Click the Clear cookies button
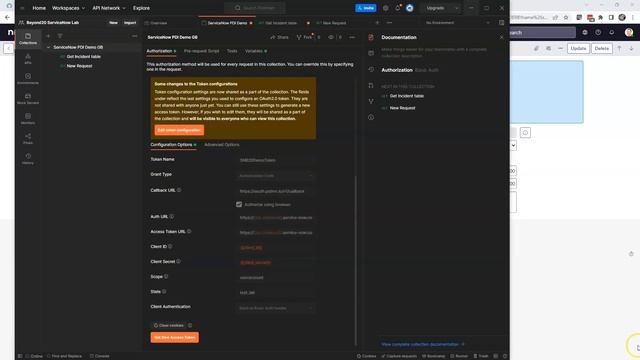Image resolution: width=640 pixels, height=360 pixels. click(169, 325)
